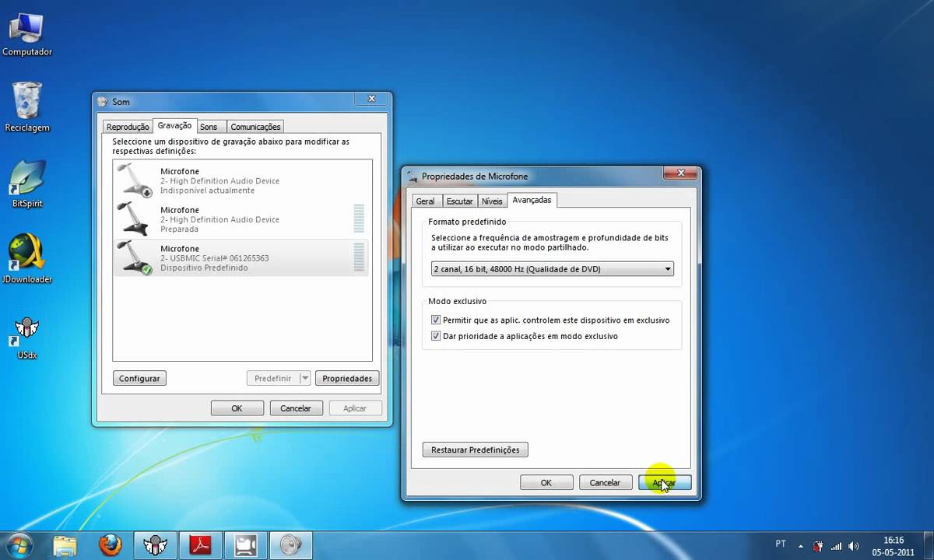The width and height of the screenshot is (934, 560).
Task: Close the Som window
Action: [x=371, y=99]
